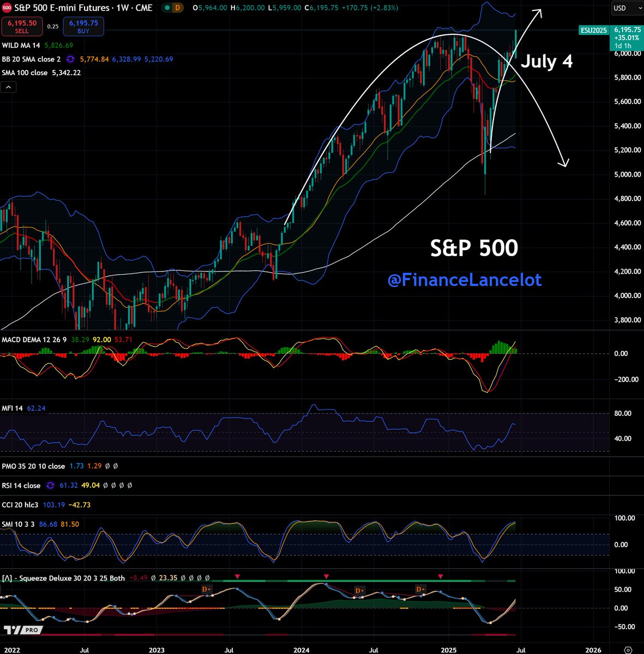Click the 6,195.75 last price label
Image resolution: width=644 pixels, height=654 pixels.
click(627, 29)
